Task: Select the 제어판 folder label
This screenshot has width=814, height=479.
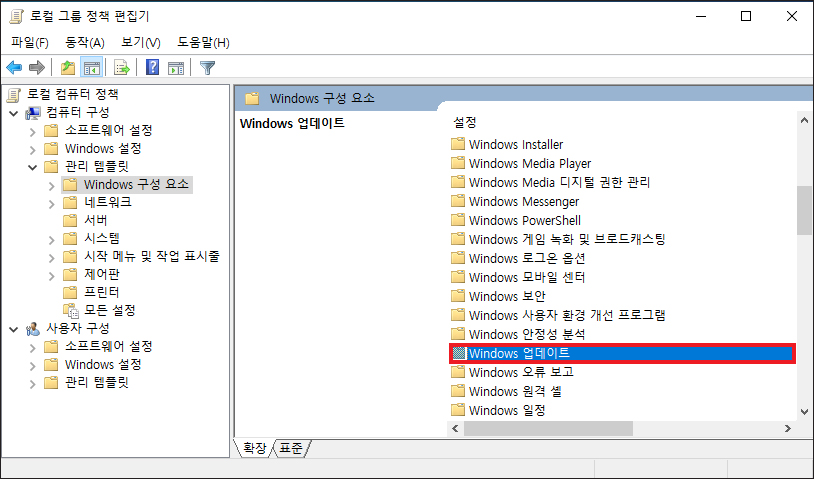Action: click(102, 274)
